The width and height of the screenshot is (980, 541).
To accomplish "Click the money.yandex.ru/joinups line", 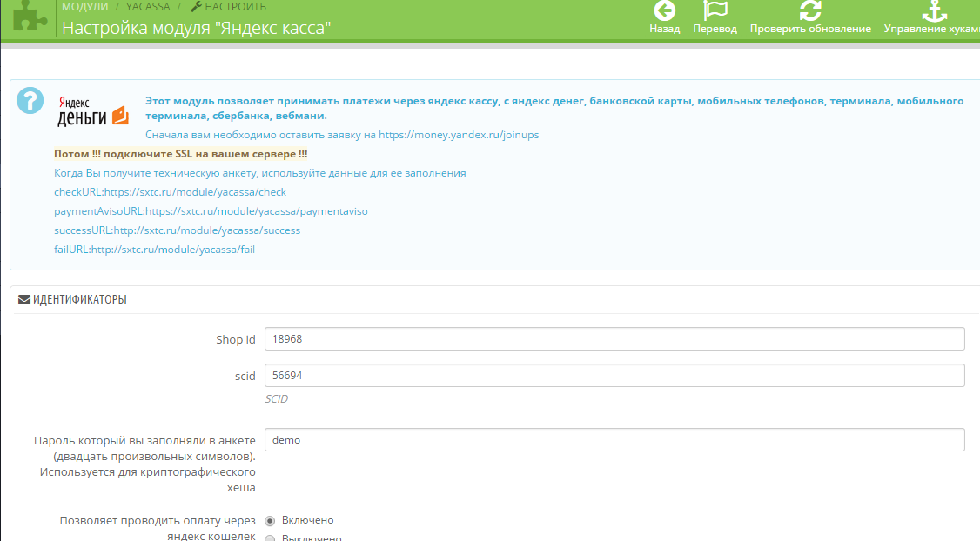I will pyautogui.click(x=342, y=134).
